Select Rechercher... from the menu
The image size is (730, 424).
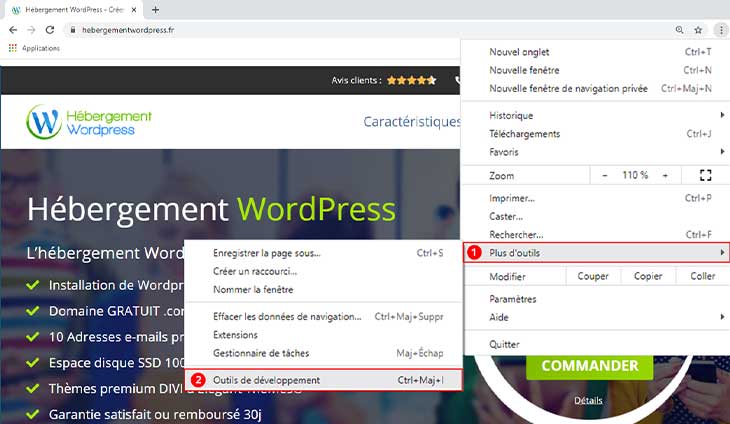tap(596, 235)
